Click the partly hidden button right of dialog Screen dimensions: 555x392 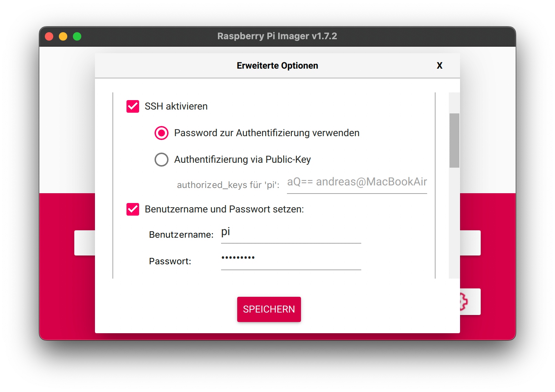point(470,243)
